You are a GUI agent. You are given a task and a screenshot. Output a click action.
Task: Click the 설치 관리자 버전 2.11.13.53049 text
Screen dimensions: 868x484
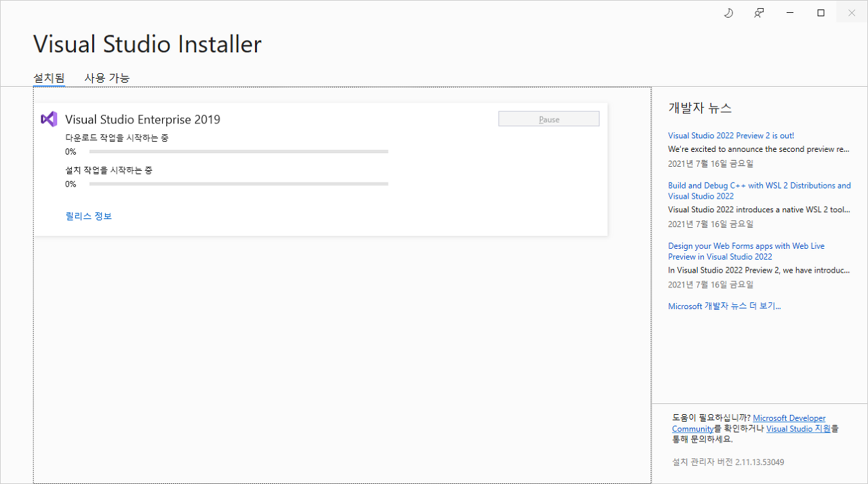point(728,462)
